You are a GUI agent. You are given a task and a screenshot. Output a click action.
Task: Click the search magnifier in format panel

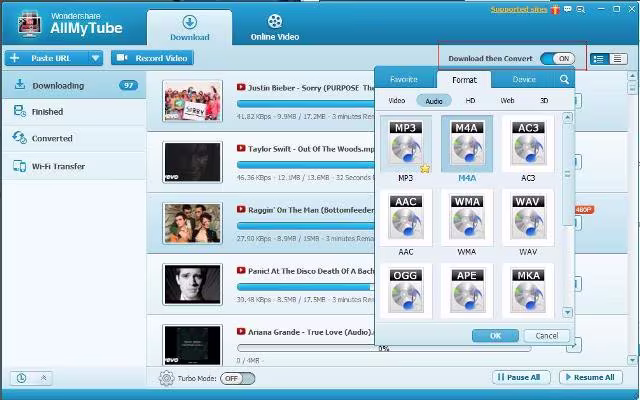click(564, 79)
